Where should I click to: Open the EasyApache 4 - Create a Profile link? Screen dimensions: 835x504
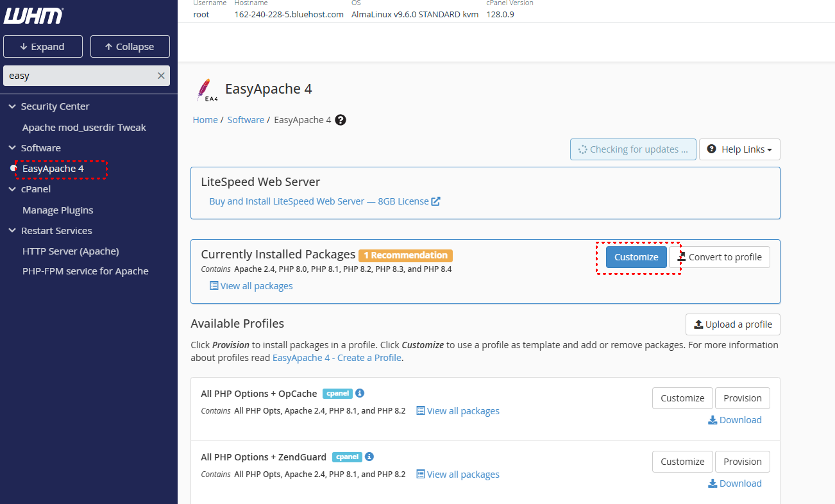(337, 358)
